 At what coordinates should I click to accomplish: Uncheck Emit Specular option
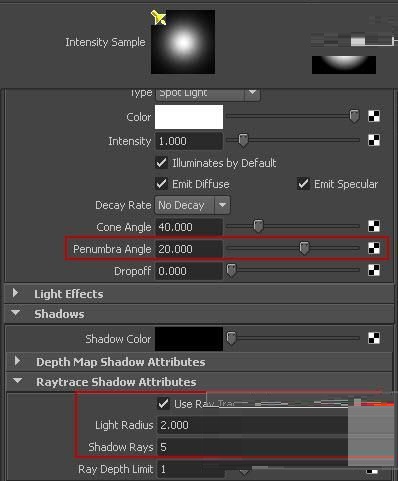pos(303,184)
